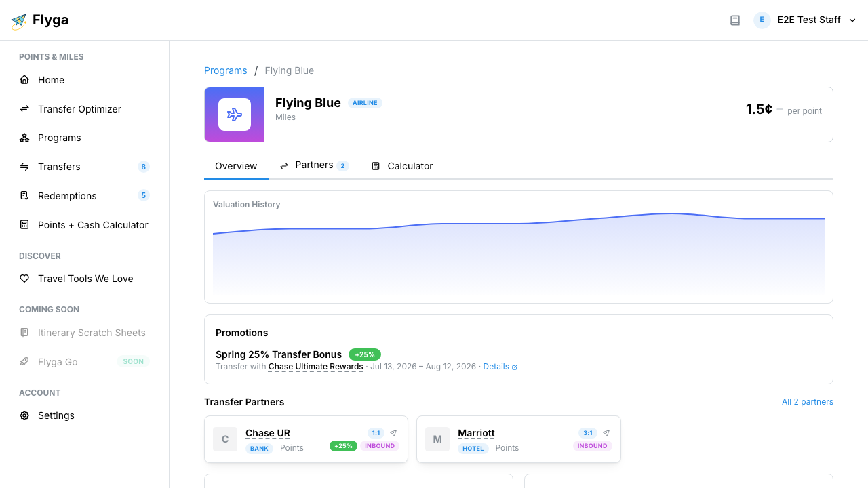The height and width of the screenshot is (488, 868).
Task: Click the Flying Blue airplane program icon
Action: [x=235, y=115]
